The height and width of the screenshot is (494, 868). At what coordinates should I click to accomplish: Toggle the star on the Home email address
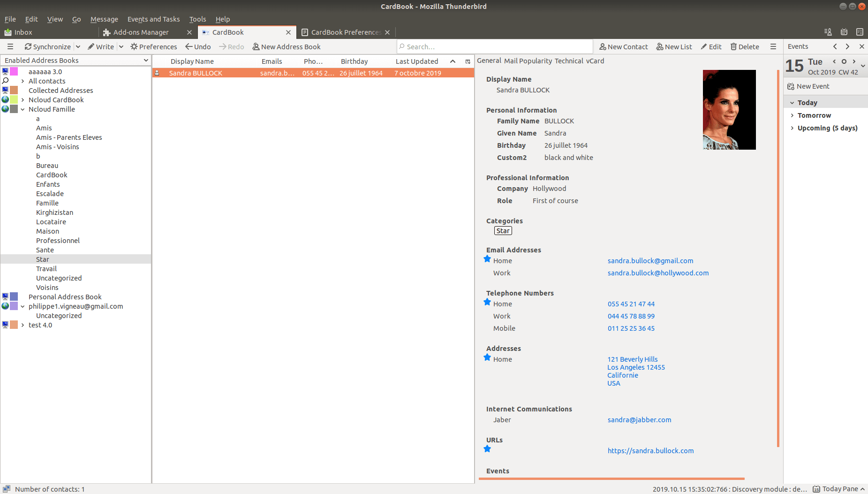point(486,258)
